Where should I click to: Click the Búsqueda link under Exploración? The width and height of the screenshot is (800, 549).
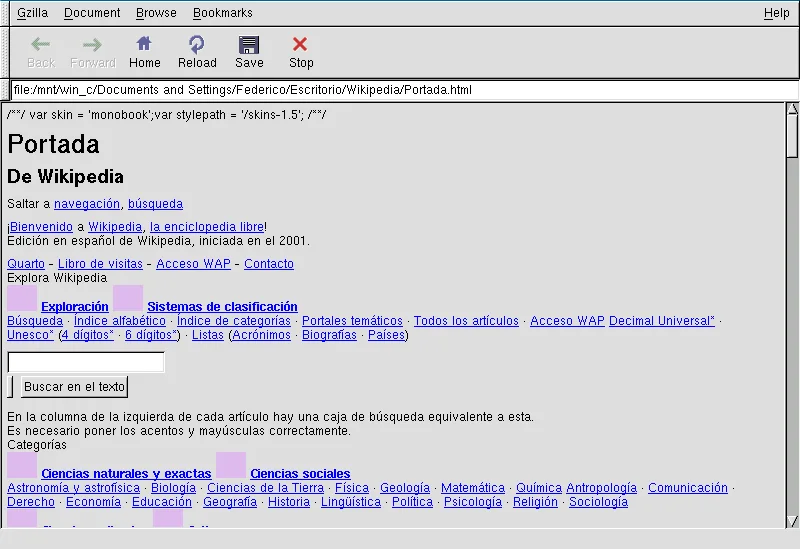pyautogui.click(x=35, y=321)
